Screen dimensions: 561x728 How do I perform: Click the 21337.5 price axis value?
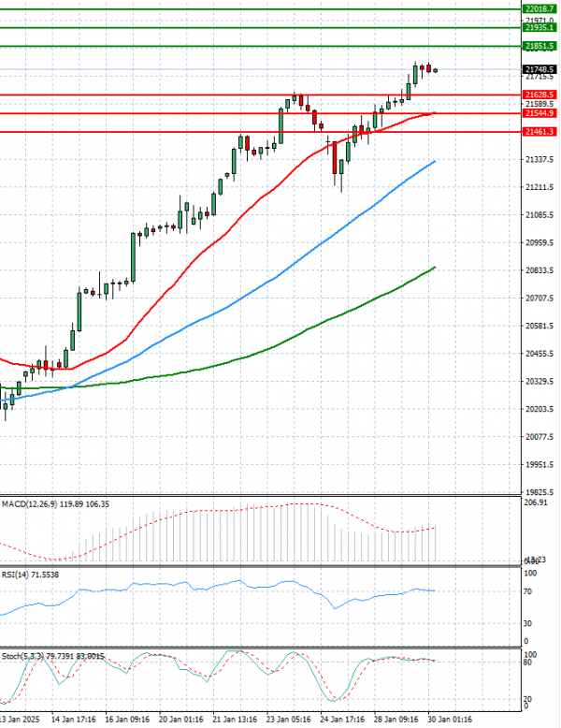(539, 159)
